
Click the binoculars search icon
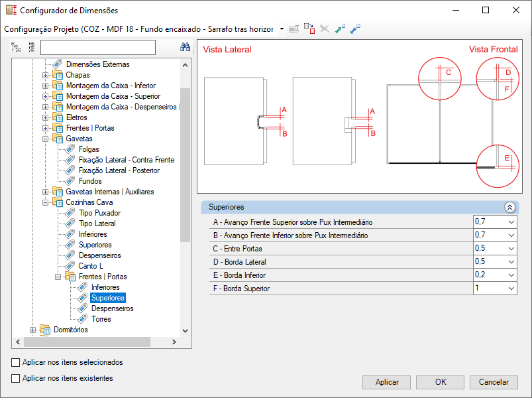[x=186, y=47]
